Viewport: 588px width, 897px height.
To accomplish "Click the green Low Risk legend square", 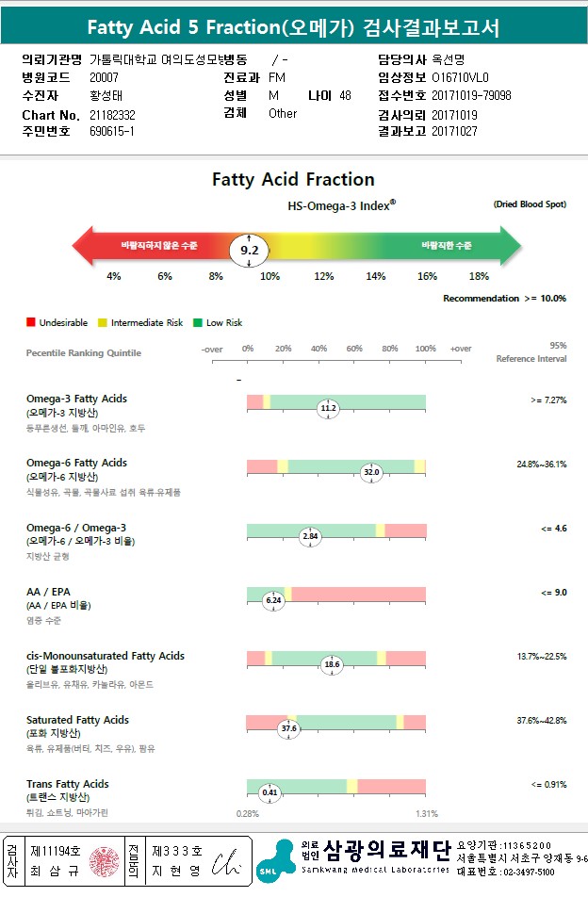I will (x=196, y=322).
